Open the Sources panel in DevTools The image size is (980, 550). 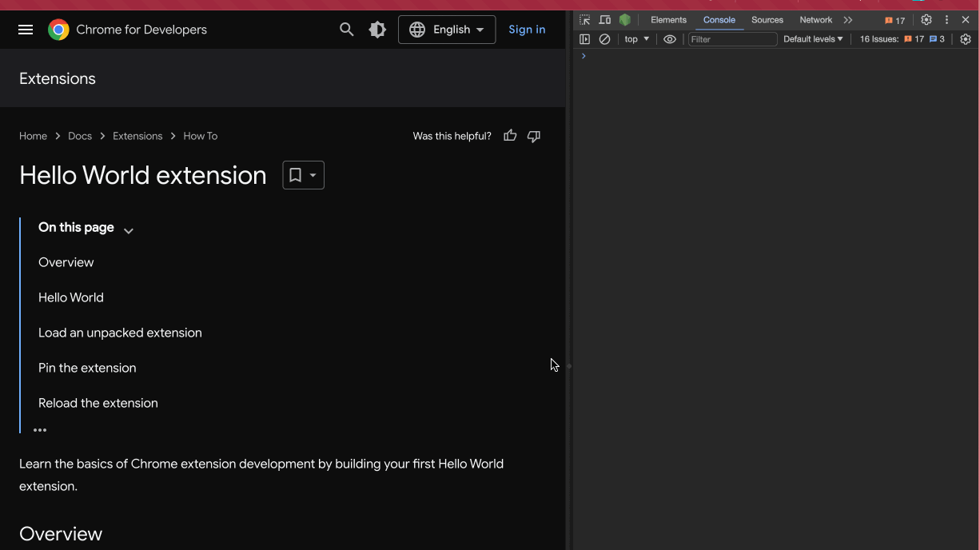tap(767, 19)
